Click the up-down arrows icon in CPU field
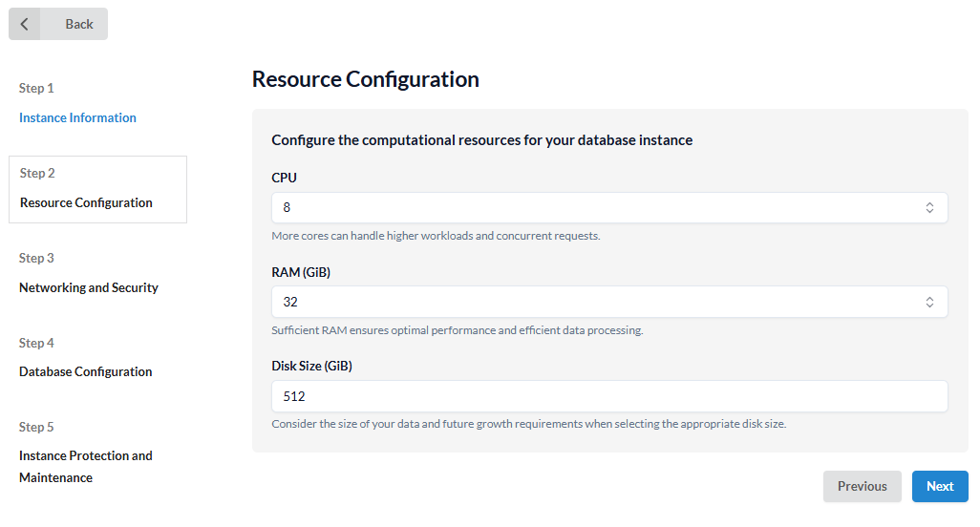 tap(928, 207)
